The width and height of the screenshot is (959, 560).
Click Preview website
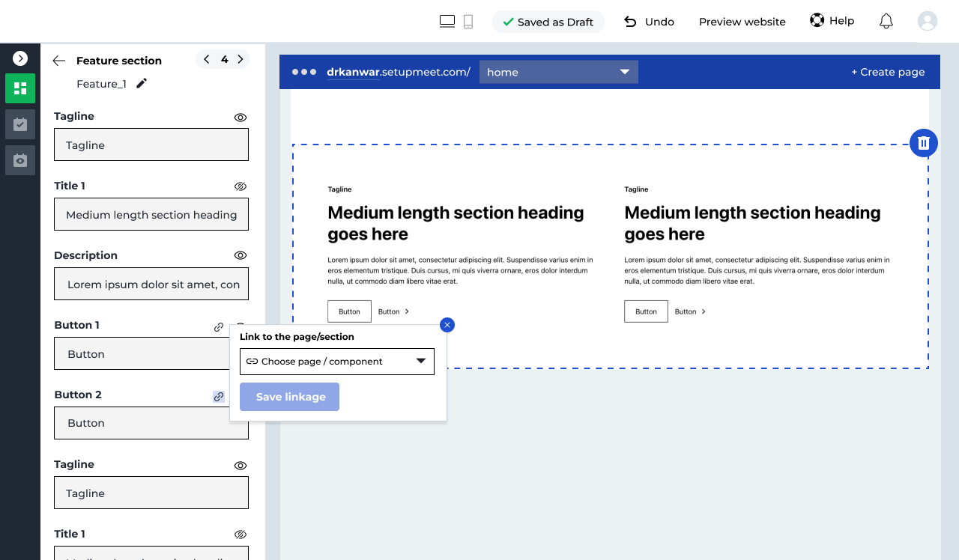[x=742, y=22]
